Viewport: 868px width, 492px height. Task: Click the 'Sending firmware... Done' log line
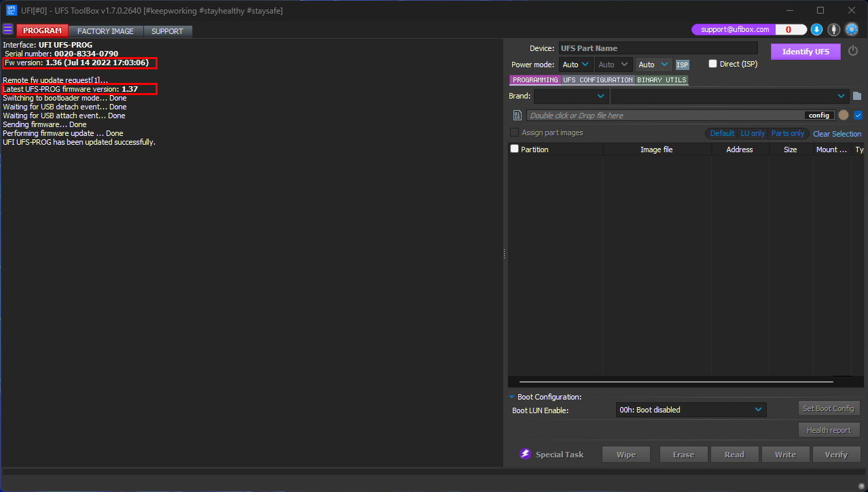coord(45,124)
